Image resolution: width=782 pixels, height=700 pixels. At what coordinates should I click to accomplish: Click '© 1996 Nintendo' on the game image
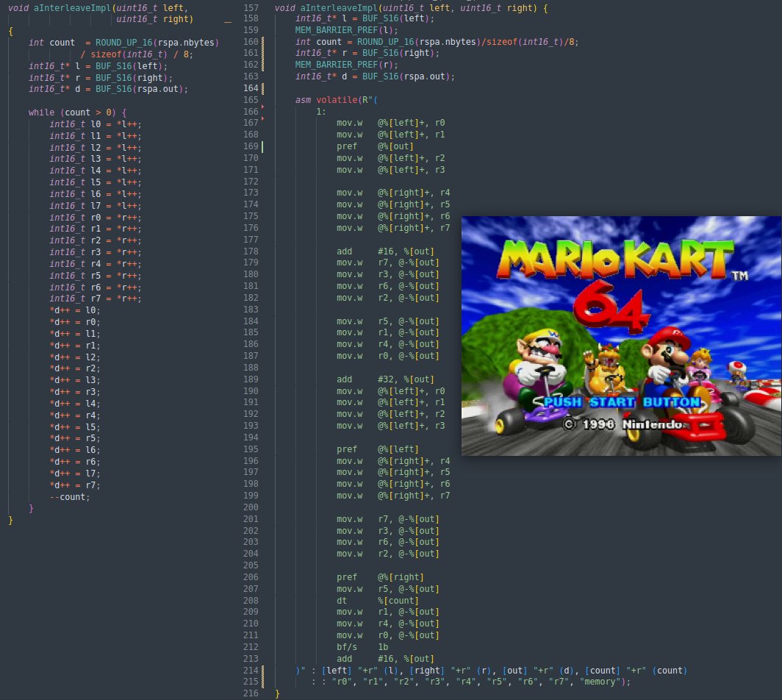[623, 424]
